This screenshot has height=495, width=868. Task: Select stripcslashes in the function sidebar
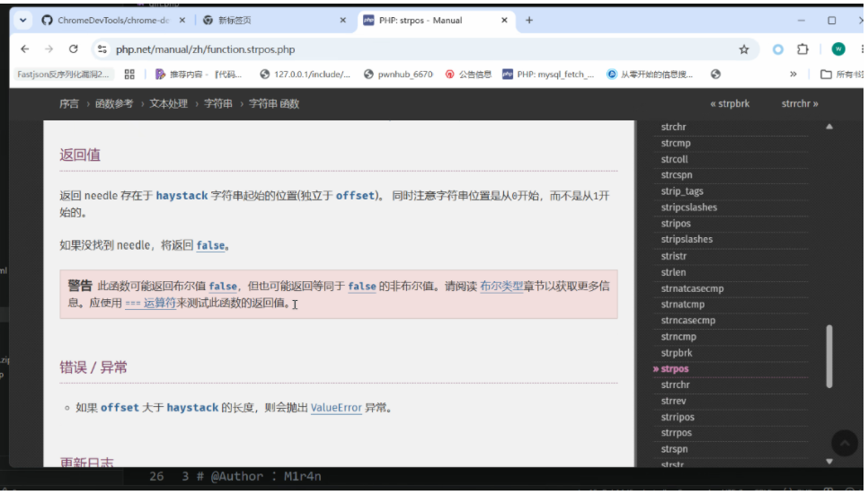(688, 208)
